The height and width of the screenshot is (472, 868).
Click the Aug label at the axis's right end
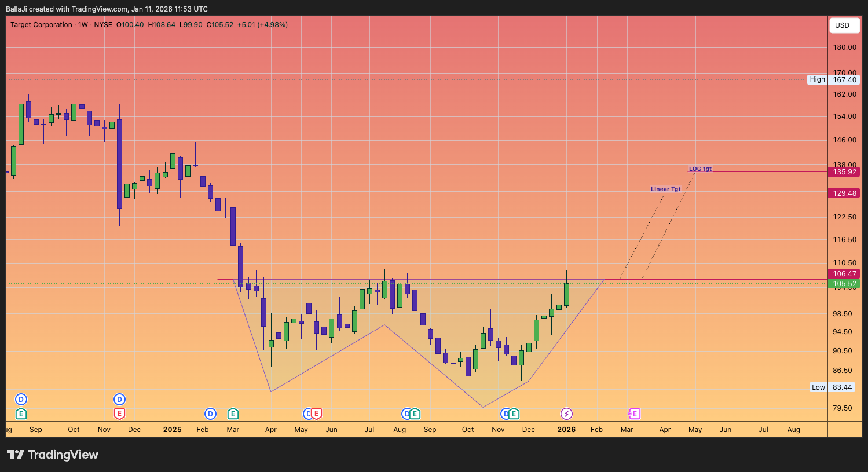click(x=794, y=430)
